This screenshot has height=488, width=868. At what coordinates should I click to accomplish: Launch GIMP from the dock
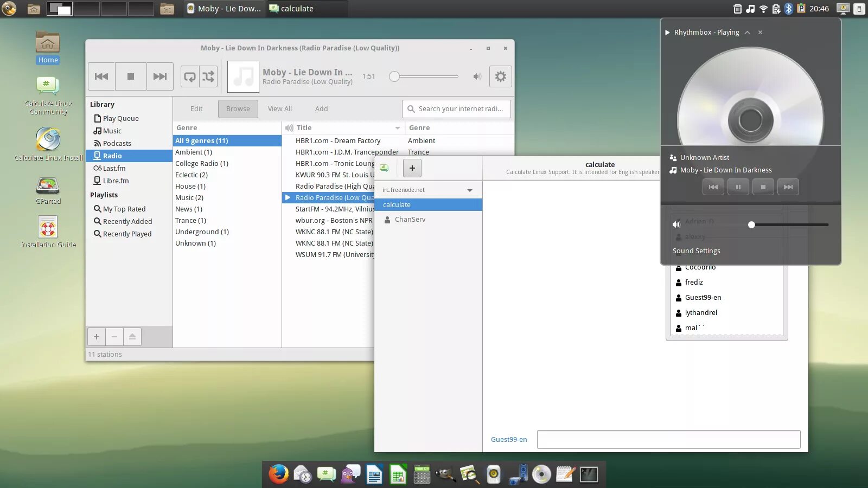[x=445, y=474]
